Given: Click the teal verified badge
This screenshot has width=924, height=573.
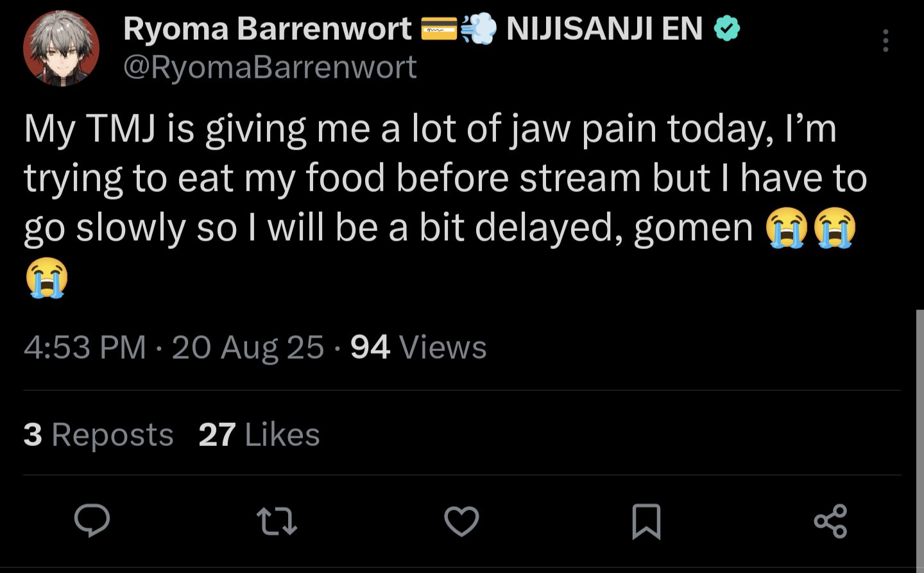Looking at the screenshot, I should pyautogui.click(x=727, y=28).
